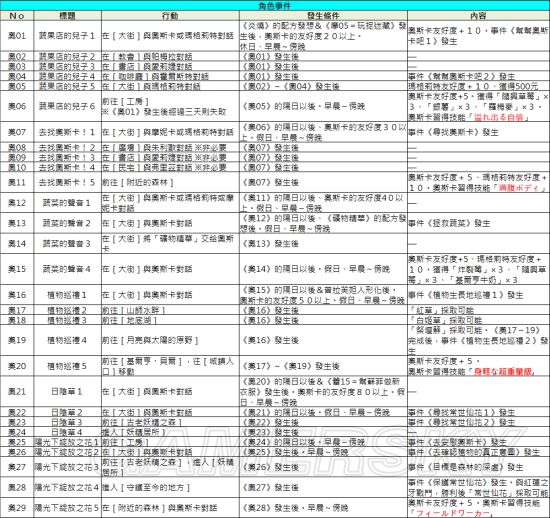The image size is (550, 518).
Task: Click the title cell "蔬菜的聲音 4"
Action: [x=67, y=269]
